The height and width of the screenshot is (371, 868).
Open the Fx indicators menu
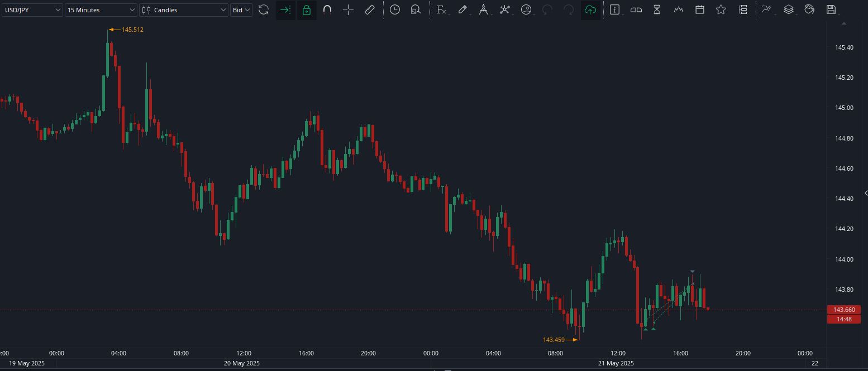coord(441,10)
